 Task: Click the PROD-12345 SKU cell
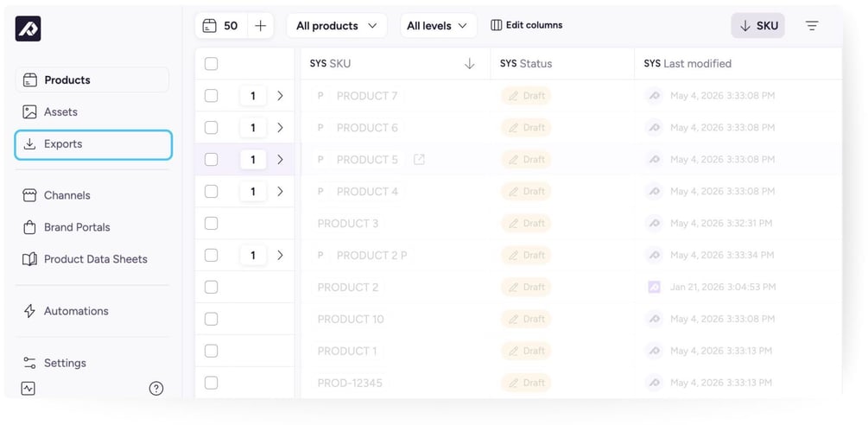[x=396, y=383]
